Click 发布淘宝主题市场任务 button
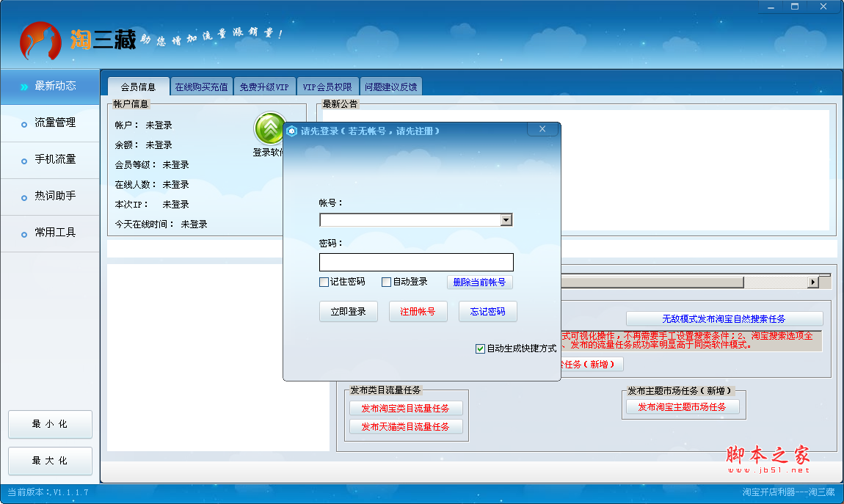The height and width of the screenshot is (504, 844). 682,406
